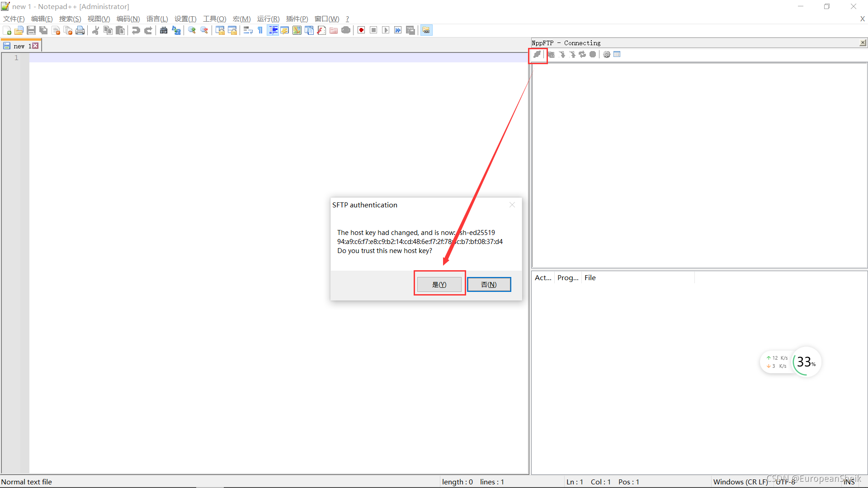The image size is (868, 488).
Task: Click NppFTP refresh icon
Action: pyautogui.click(x=582, y=54)
